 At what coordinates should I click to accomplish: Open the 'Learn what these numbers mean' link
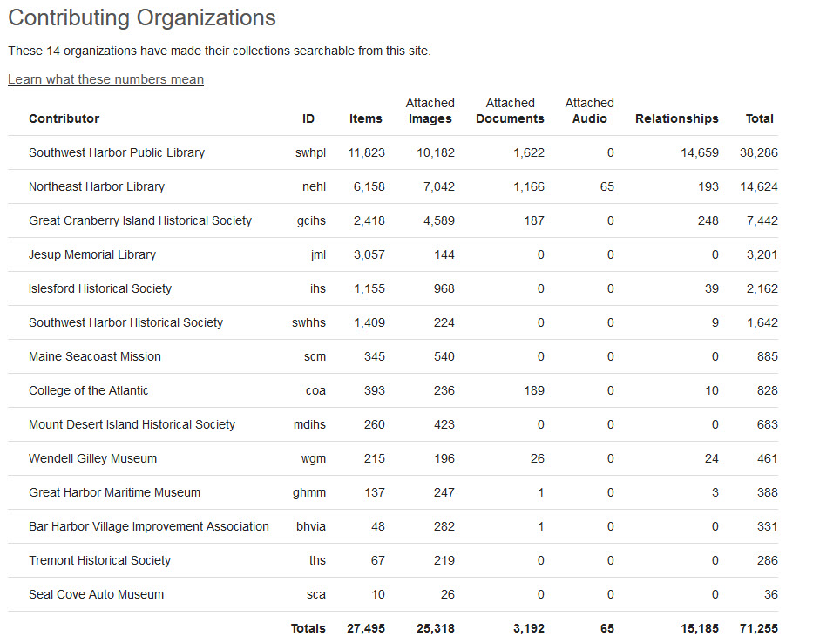[105, 79]
